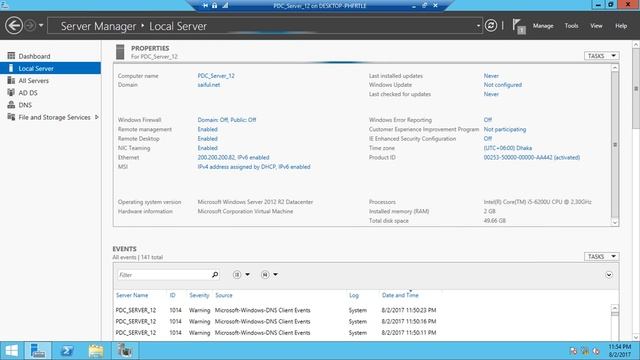This screenshot has height=360, width=640.
Task: Sort events by Source column
Action: click(224, 296)
